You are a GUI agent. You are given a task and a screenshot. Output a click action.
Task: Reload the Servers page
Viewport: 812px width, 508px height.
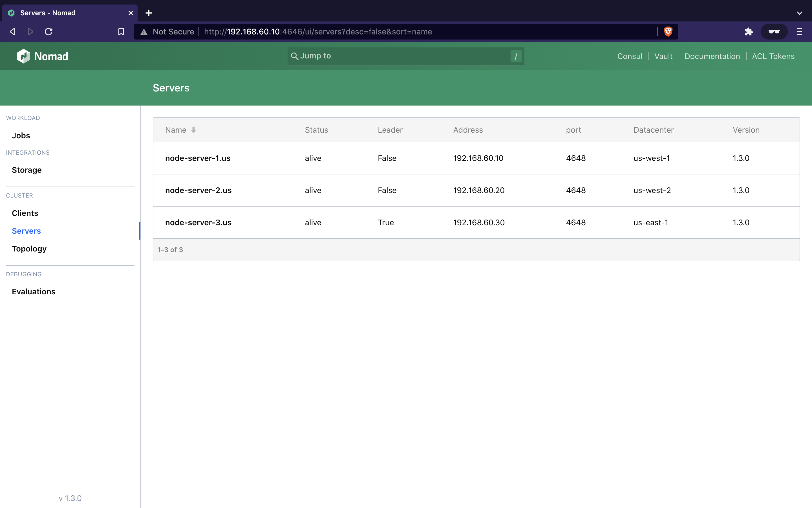pos(49,32)
